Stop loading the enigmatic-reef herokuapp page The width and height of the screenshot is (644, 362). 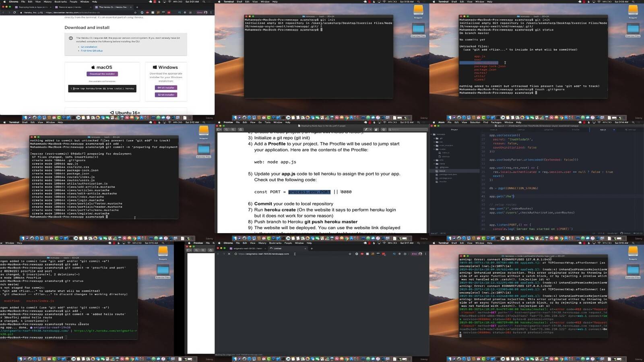coord(229,254)
